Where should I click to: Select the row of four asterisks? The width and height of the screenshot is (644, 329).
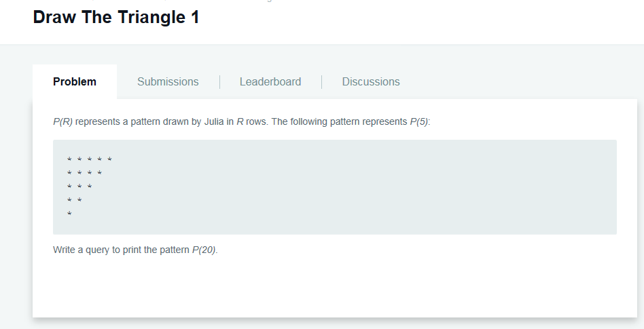click(85, 173)
